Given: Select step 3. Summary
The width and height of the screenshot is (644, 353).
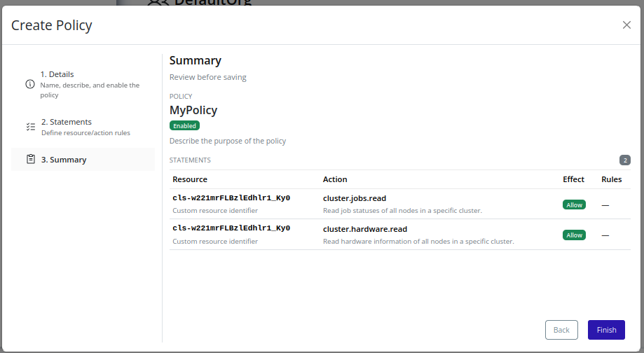Looking at the screenshot, I should (x=83, y=159).
